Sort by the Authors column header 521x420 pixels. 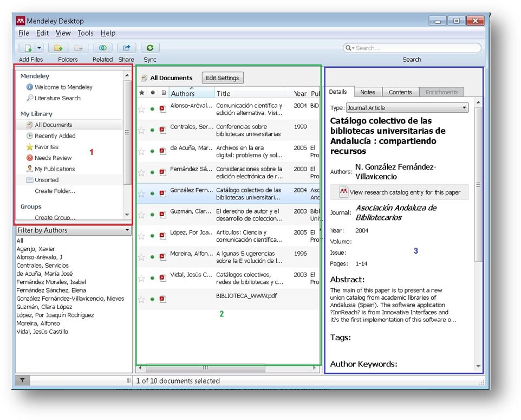click(x=192, y=93)
